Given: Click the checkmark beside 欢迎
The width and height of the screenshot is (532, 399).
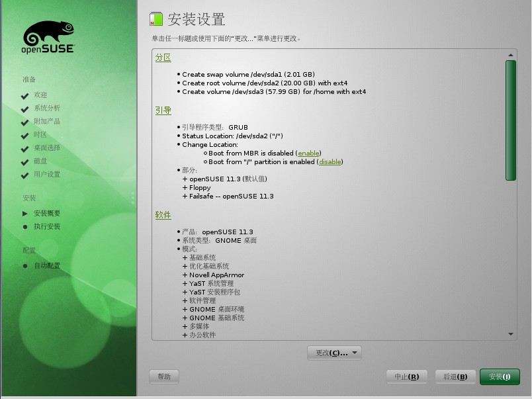Looking at the screenshot, I should [24, 96].
